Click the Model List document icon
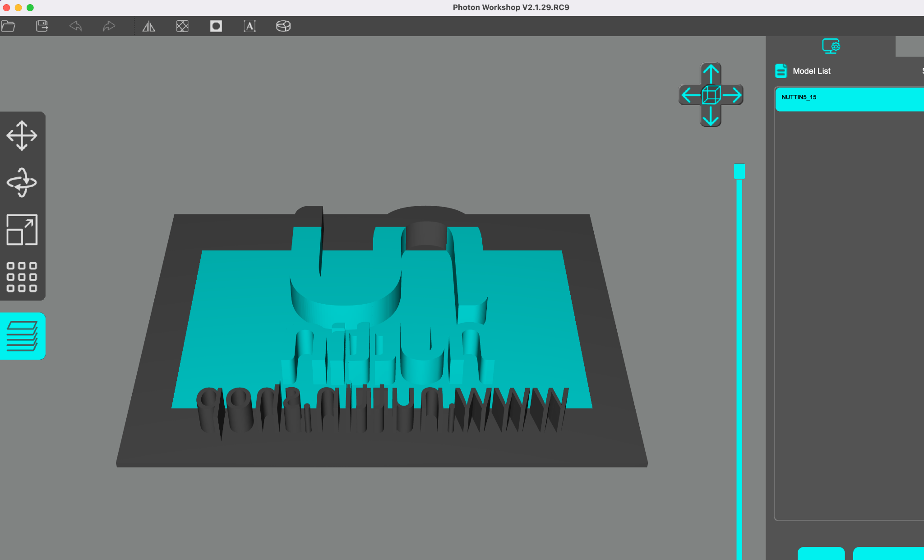924x560 pixels. point(781,71)
